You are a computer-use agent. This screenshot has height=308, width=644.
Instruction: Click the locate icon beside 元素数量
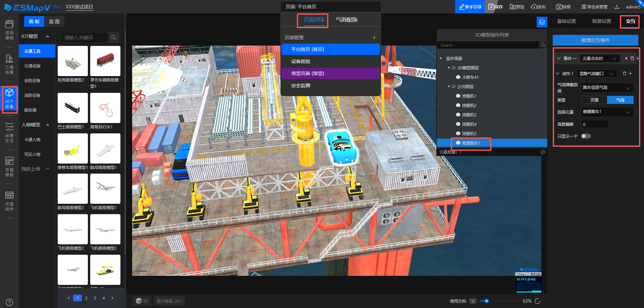[x=543, y=152]
